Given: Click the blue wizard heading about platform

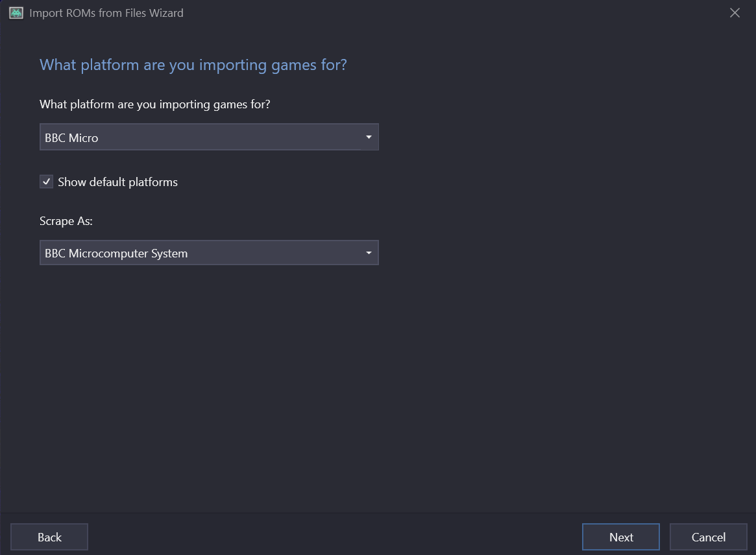Looking at the screenshot, I should coord(193,65).
